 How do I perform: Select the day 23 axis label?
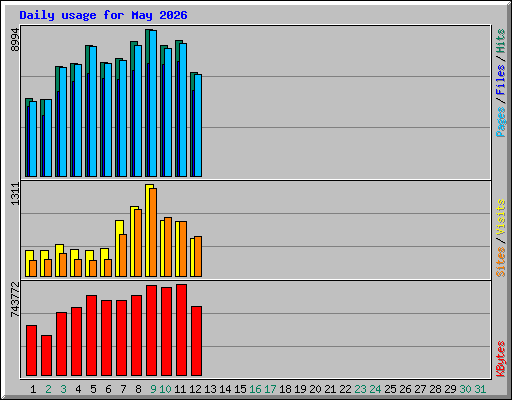pyautogui.click(x=360, y=389)
